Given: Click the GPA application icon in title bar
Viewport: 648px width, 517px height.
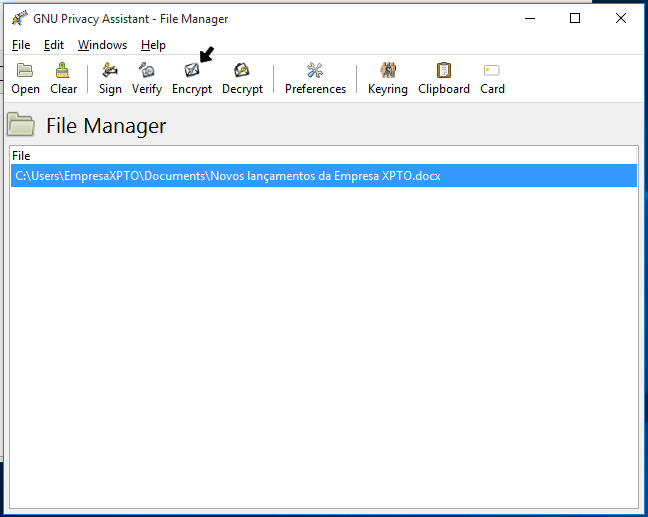Looking at the screenshot, I should [19, 19].
